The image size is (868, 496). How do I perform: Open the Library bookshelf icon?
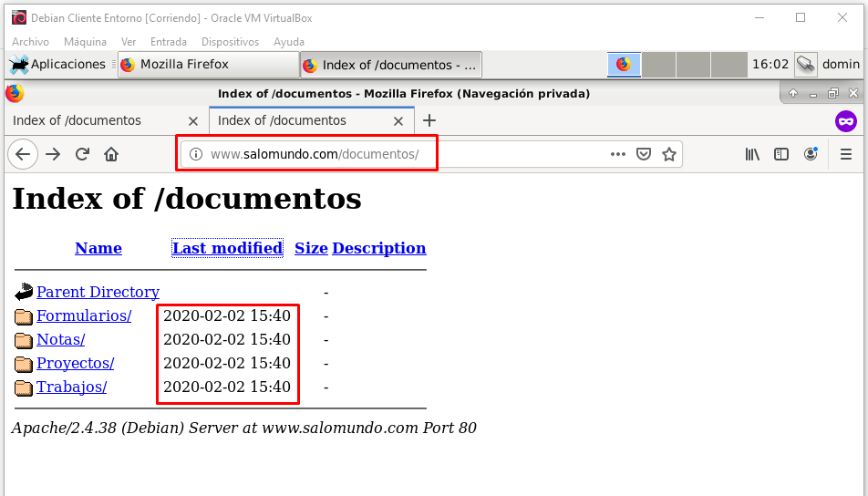coord(752,154)
